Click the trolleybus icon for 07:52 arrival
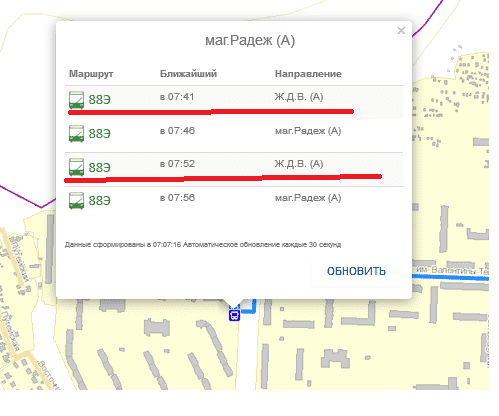Image resolution: width=499 pixels, height=416 pixels. pos(76,167)
